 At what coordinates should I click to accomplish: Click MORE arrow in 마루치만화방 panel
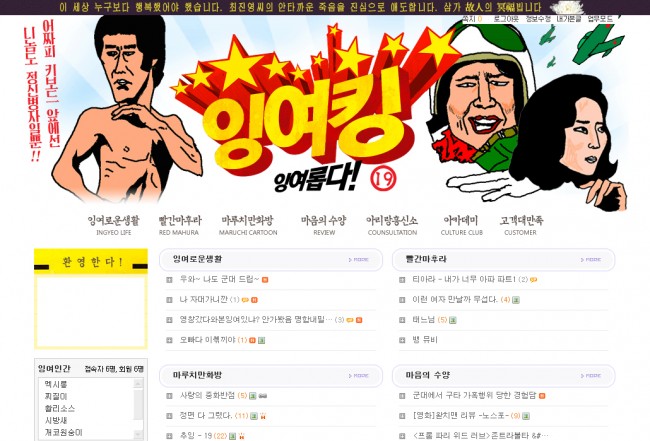(359, 376)
